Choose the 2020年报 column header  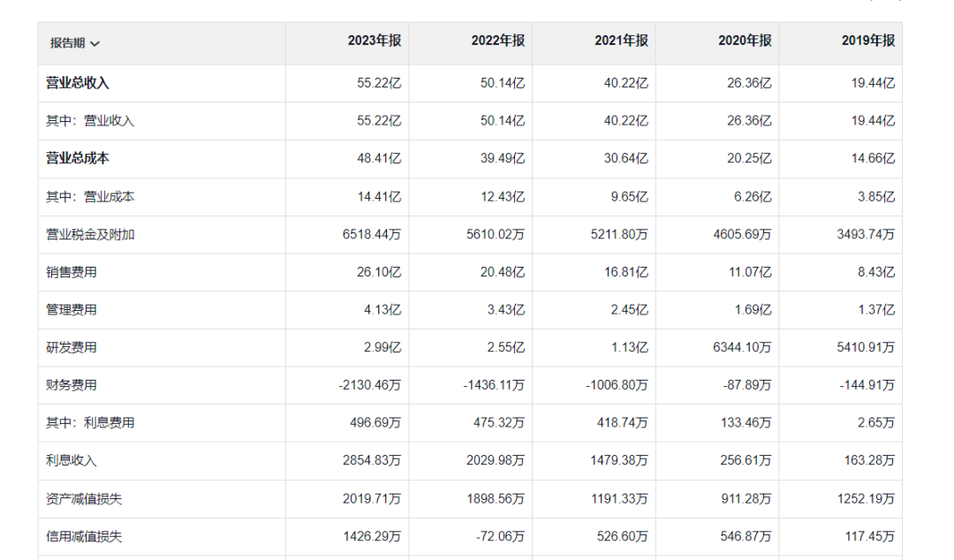click(x=745, y=42)
